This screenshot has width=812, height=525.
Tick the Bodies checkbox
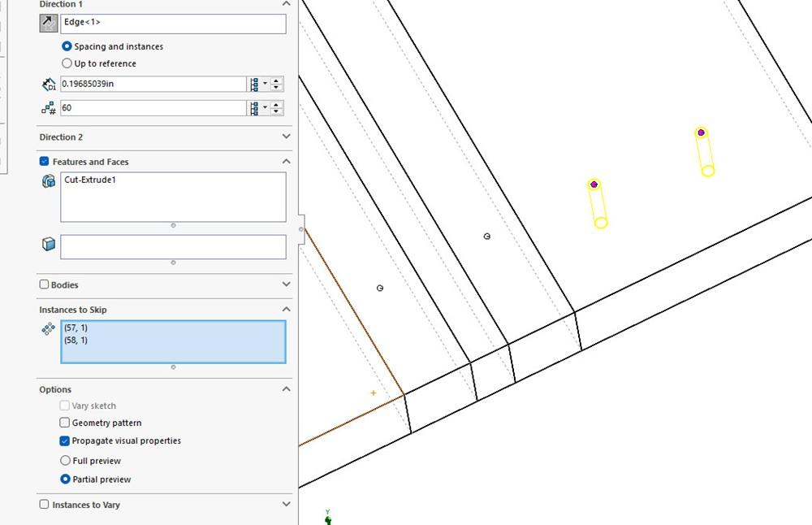(x=45, y=284)
